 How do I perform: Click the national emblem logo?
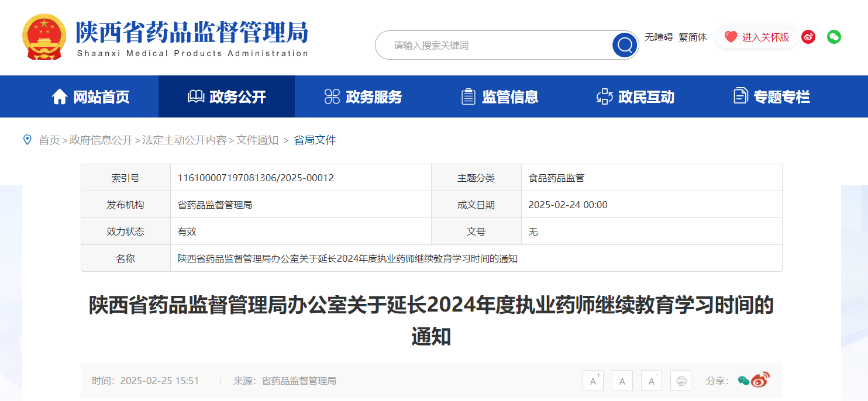[44, 37]
